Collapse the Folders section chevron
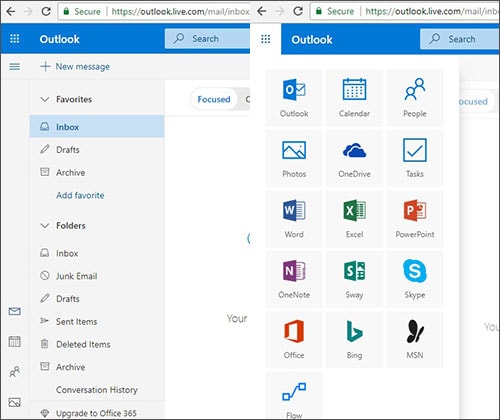500x420 pixels. click(45, 226)
